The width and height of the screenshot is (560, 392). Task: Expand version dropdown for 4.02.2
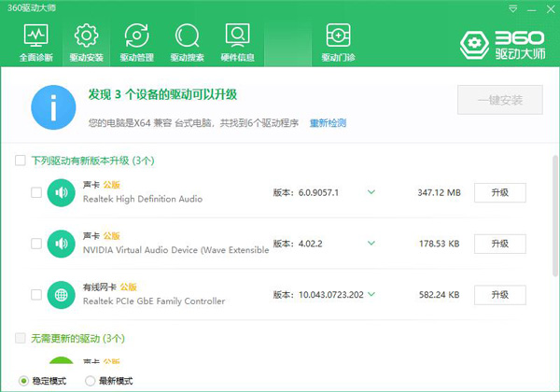pos(371,243)
